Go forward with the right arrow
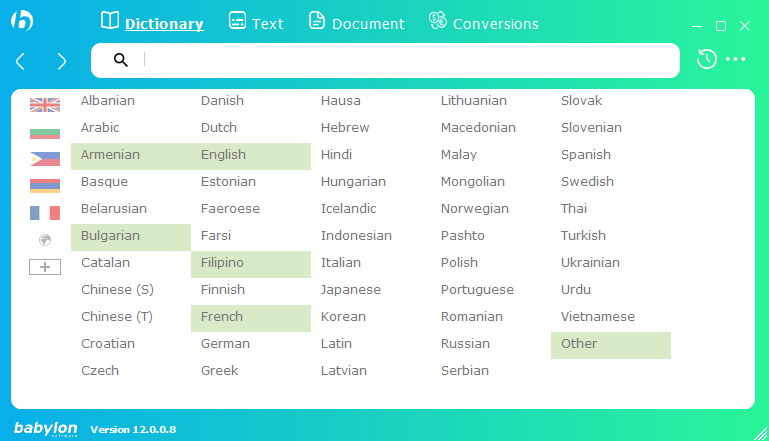 (61, 62)
